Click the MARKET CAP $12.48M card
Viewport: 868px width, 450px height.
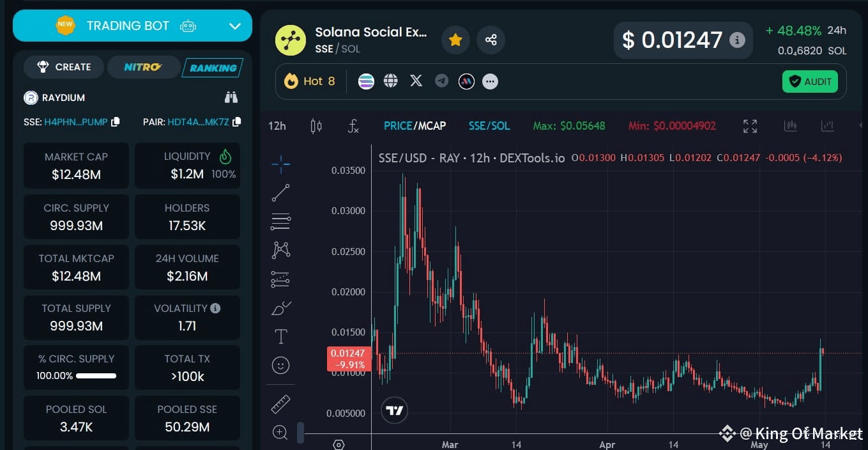pyautogui.click(x=76, y=166)
